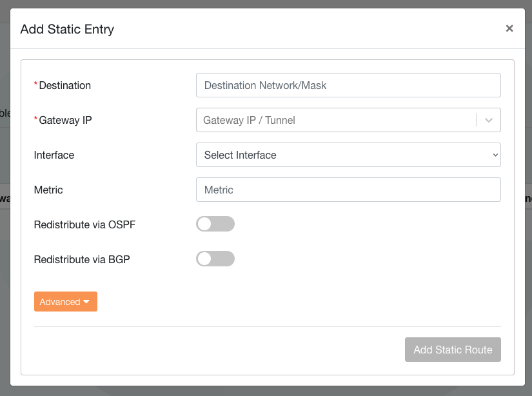Viewport: 532px width, 396px height.
Task: Click the Destination field label
Action: click(x=64, y=85)
